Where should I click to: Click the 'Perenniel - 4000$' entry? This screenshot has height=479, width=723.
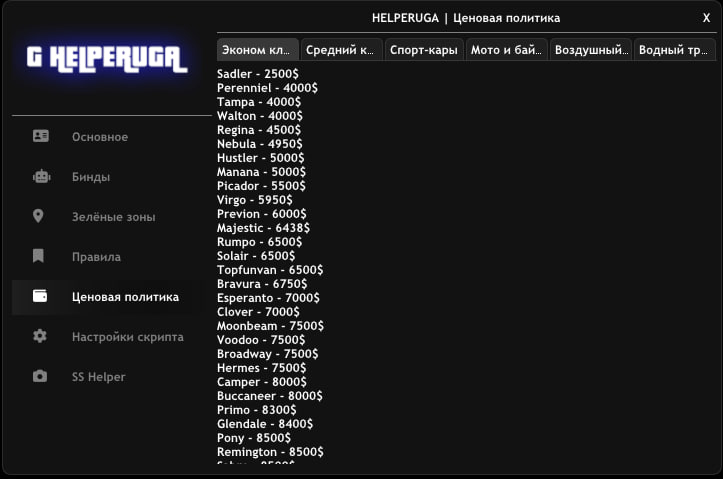point(267,88)
